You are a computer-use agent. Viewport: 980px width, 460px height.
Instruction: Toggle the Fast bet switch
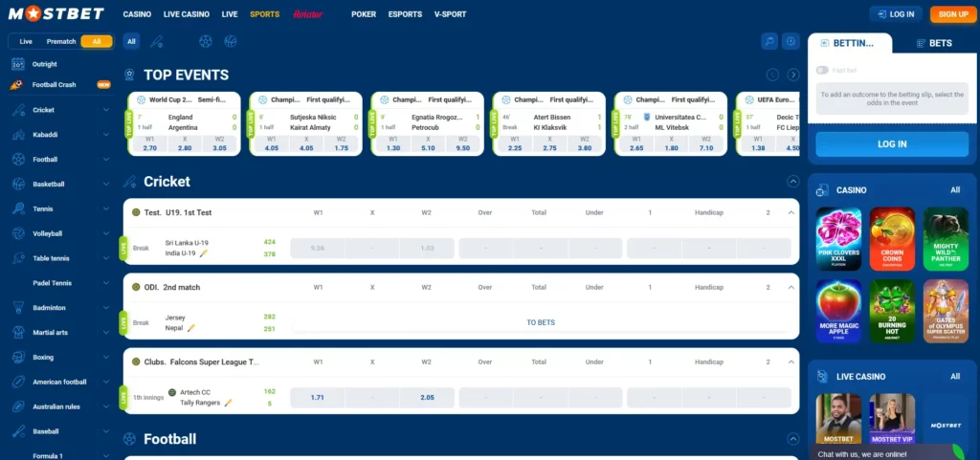point(822,71)
